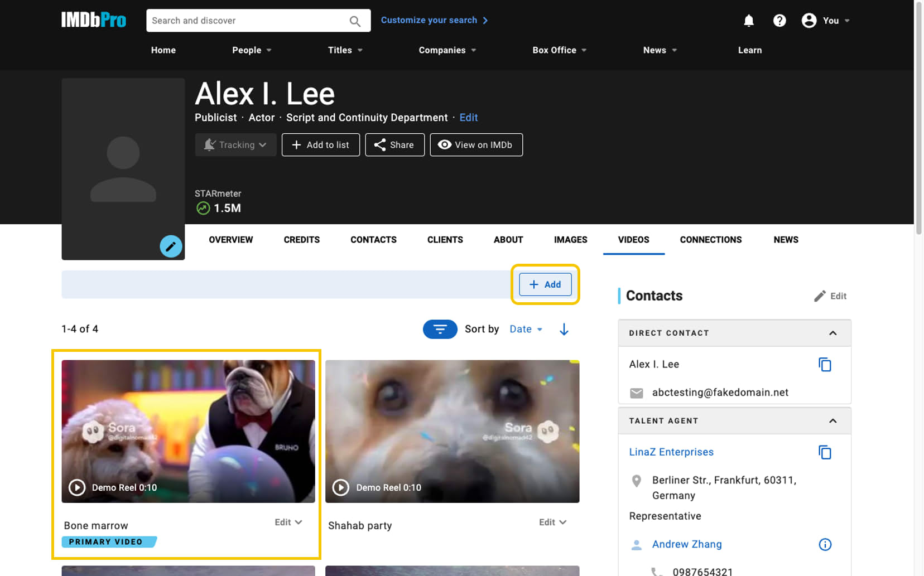Screen dimensions: 924x576
Task: Click the IMDbPro logo
Action: [94, 20]
